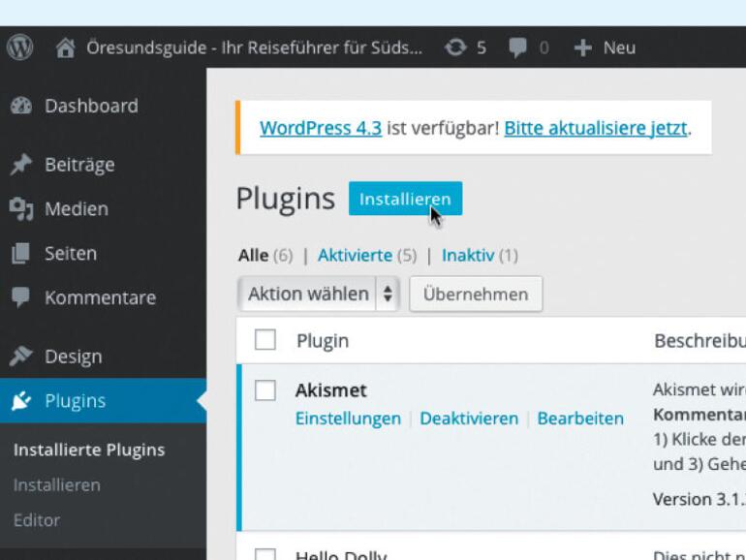Open the updates icon showing 5
The height and width of the screenshot is (560, 746).
pos(455,47)
